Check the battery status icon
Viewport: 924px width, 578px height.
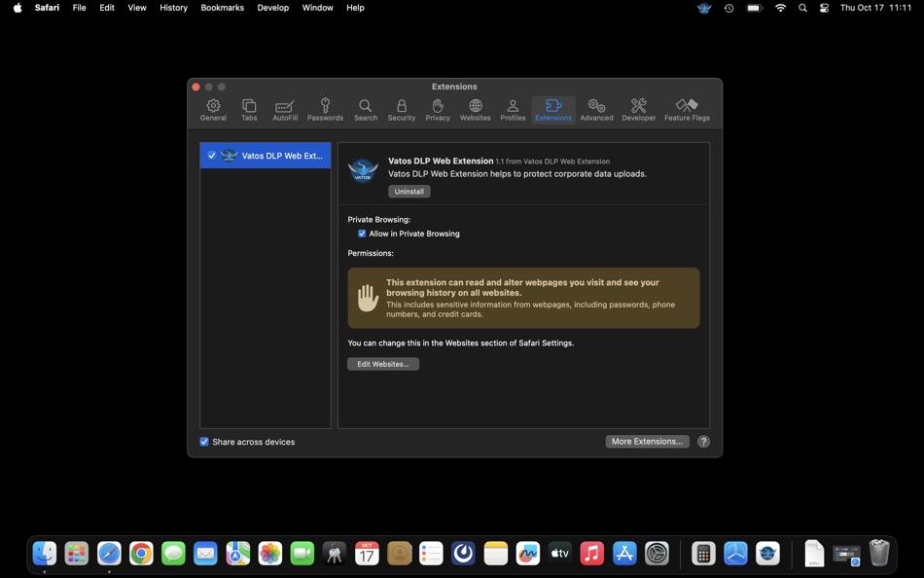[x=755, y=8]
